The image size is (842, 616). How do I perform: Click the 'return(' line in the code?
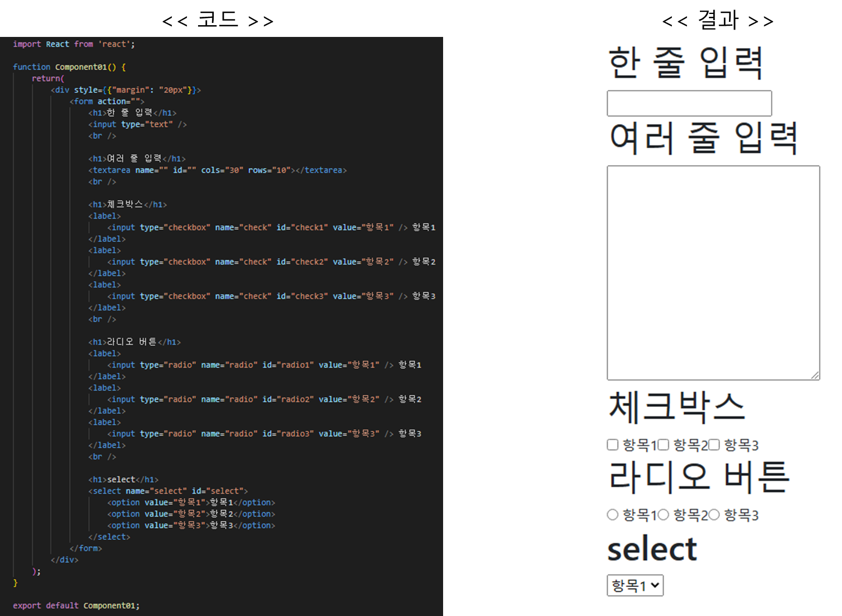tap(48, 78)
